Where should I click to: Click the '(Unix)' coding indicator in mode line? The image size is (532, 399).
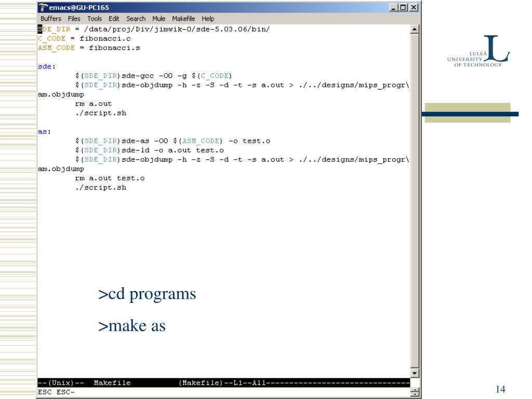tap(61, 383)
